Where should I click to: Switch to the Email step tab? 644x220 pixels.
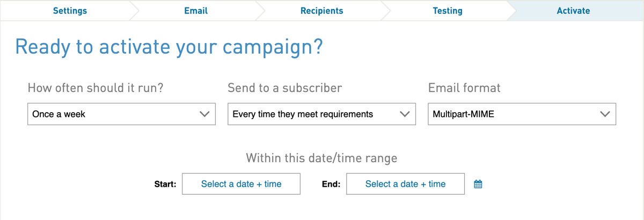click(x=196, y=11)
